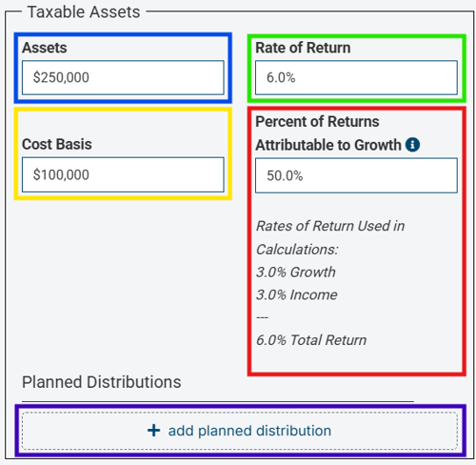Select the 3.0% Growth line
Image resolution: width=476 pixels, height=465 pixels.
pos(296,273)
